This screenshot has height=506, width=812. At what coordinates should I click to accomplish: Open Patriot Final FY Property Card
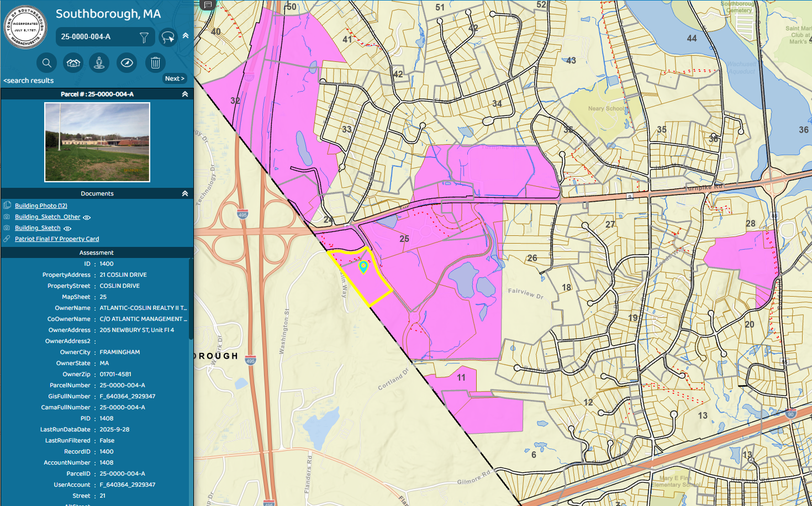point(57,239)
